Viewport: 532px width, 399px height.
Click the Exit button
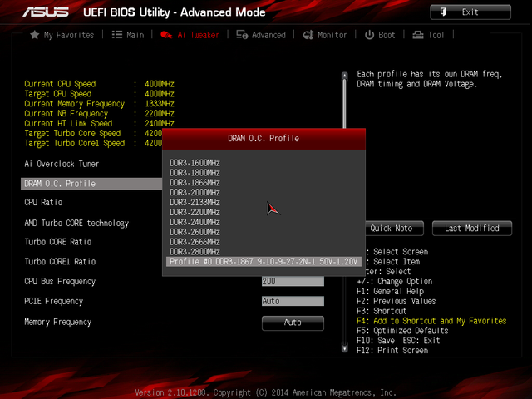click(x=470, y=12)
